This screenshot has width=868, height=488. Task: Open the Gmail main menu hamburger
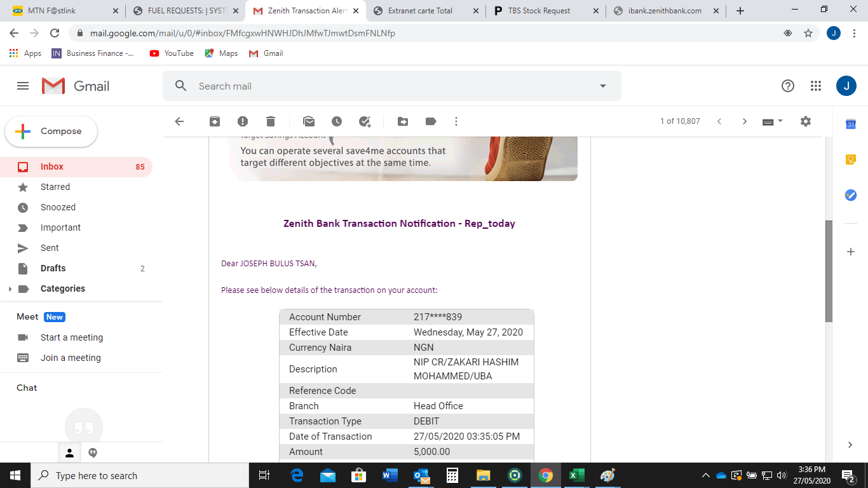pos(23,86)
